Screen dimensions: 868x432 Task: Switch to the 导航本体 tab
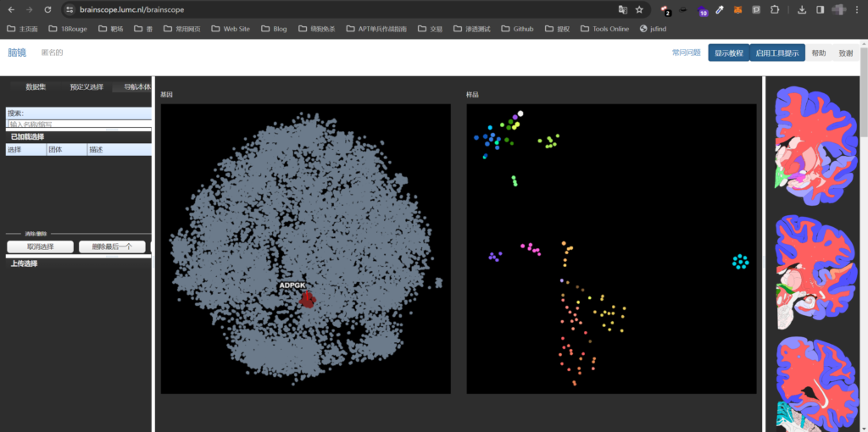131,87
